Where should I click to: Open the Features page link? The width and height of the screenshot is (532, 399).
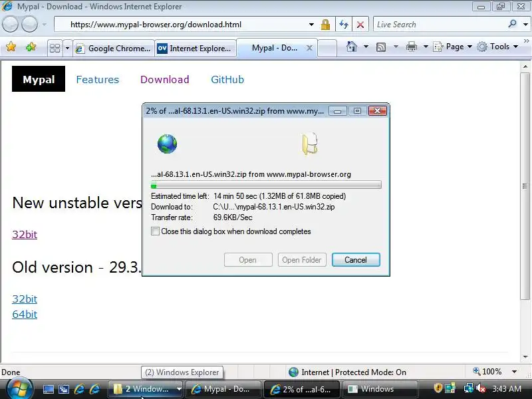[97, 79]
